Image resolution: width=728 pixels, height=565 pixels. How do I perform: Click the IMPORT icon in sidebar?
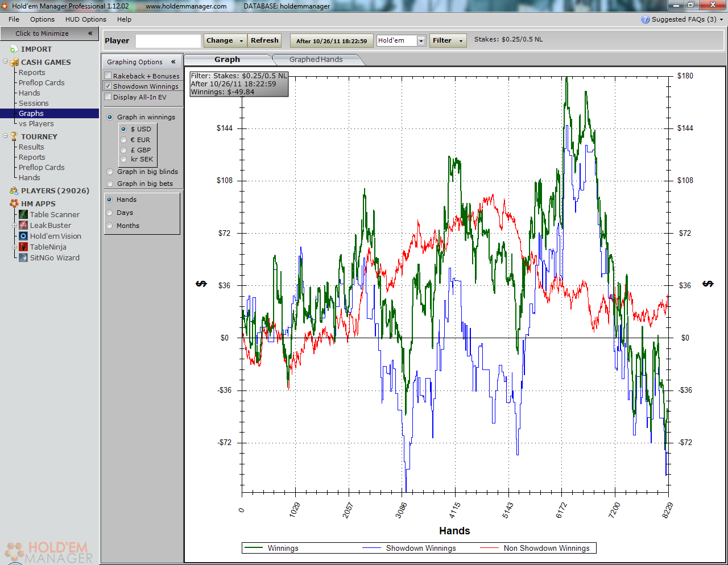coord(14,49)
